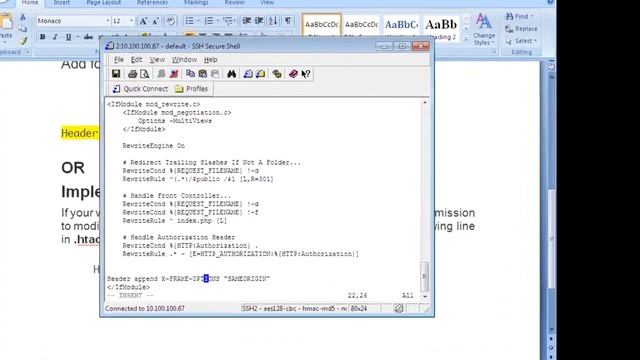
Task: Switch to Word's Mailings tab
Action: tap(196, 3)
